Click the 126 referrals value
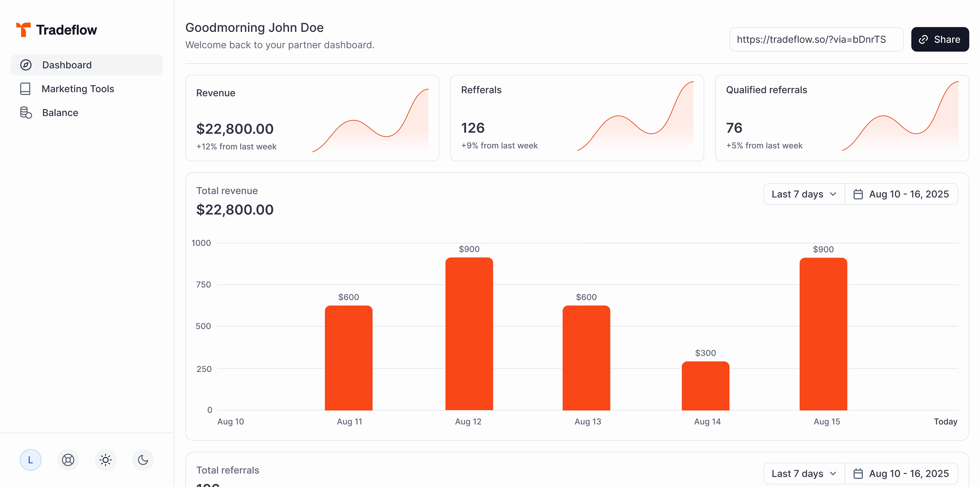 click(x=473, y=128)
